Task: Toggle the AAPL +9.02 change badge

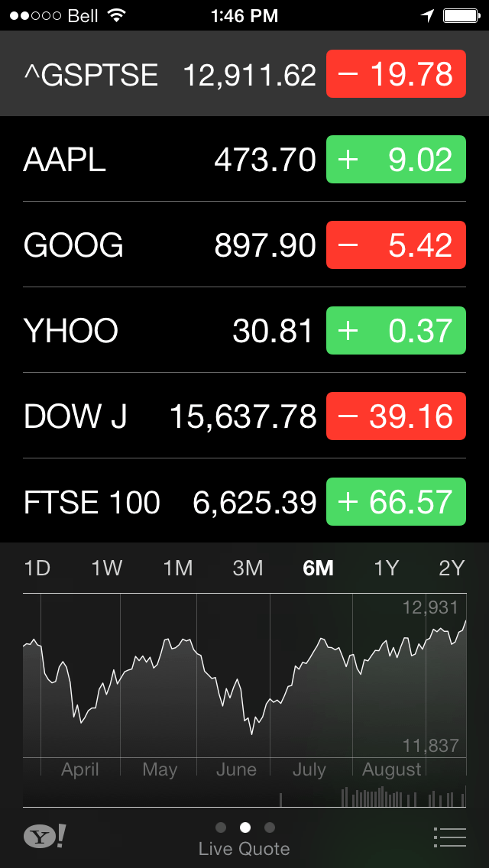Action: (x=396, y=160)
